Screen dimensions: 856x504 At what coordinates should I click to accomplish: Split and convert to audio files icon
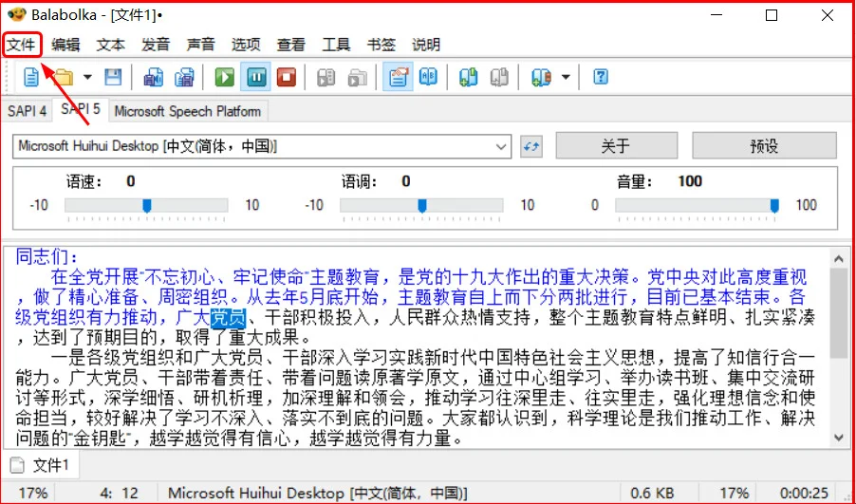tap(184, 77)
